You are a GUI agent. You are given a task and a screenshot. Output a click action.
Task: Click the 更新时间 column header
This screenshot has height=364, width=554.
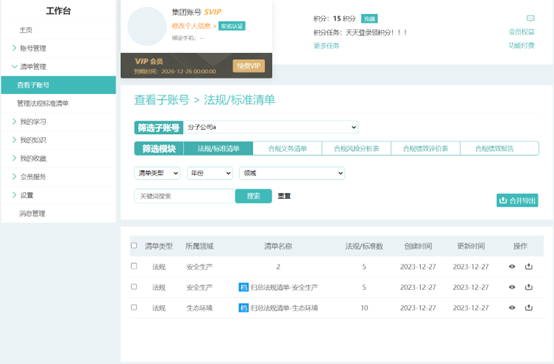pyautogui.click(x=471, y=246)
